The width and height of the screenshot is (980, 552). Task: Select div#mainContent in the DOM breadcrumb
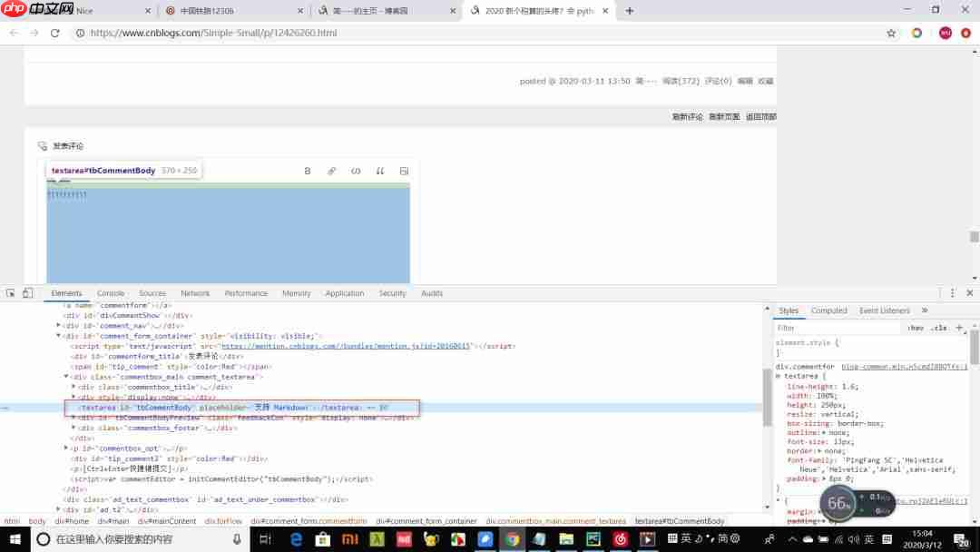(x=167, y=521)
